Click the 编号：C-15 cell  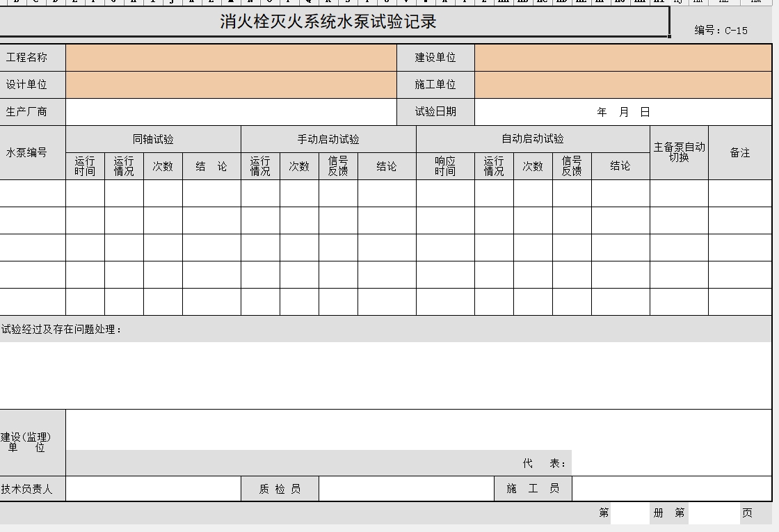pos(721,31)
